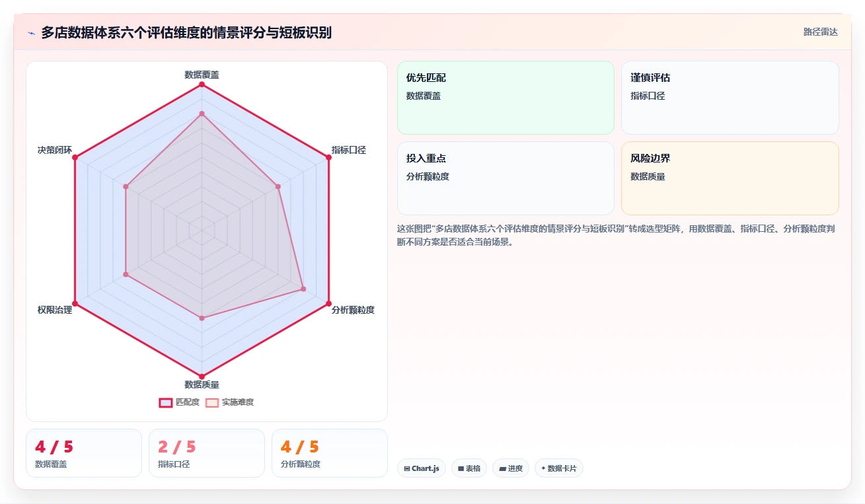Click the inner 实施难度 point on 权限治理 axis

pos(126,274)
